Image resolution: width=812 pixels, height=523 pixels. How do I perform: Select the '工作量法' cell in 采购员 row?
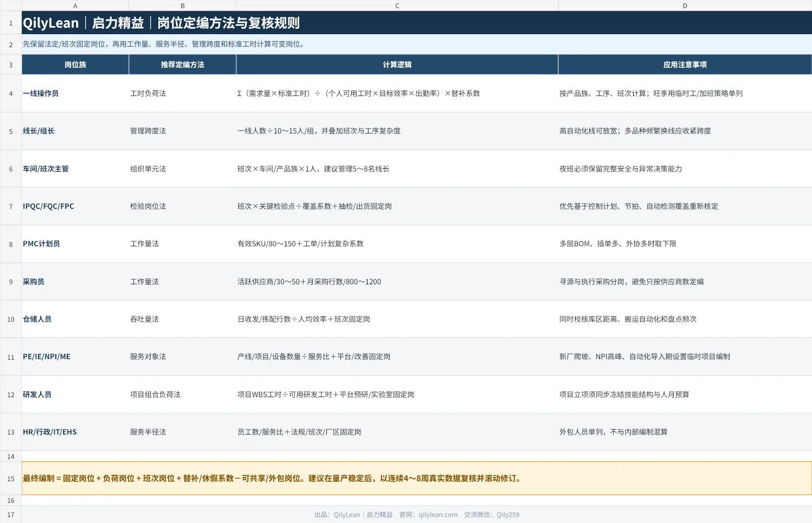(x=183, y=282)
